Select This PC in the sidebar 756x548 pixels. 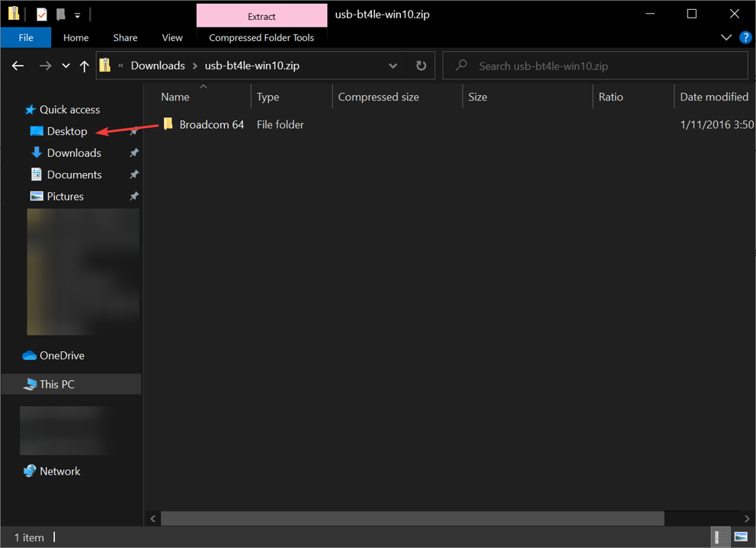point(57,383)
